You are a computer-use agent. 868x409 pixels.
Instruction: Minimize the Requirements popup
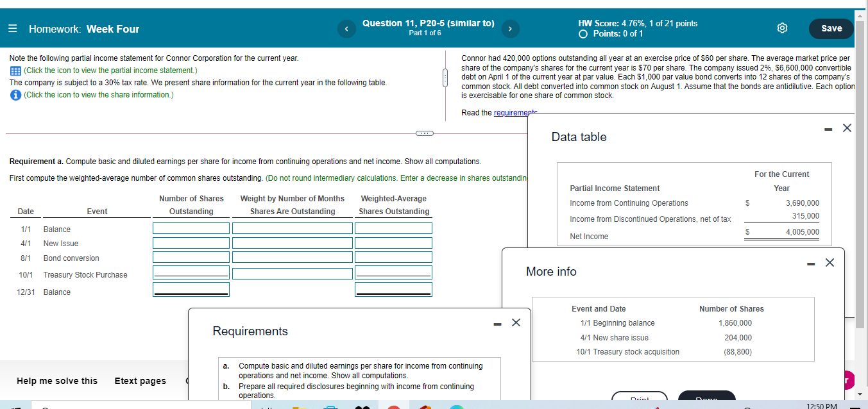pyautogui.click(x=497, y=323)
